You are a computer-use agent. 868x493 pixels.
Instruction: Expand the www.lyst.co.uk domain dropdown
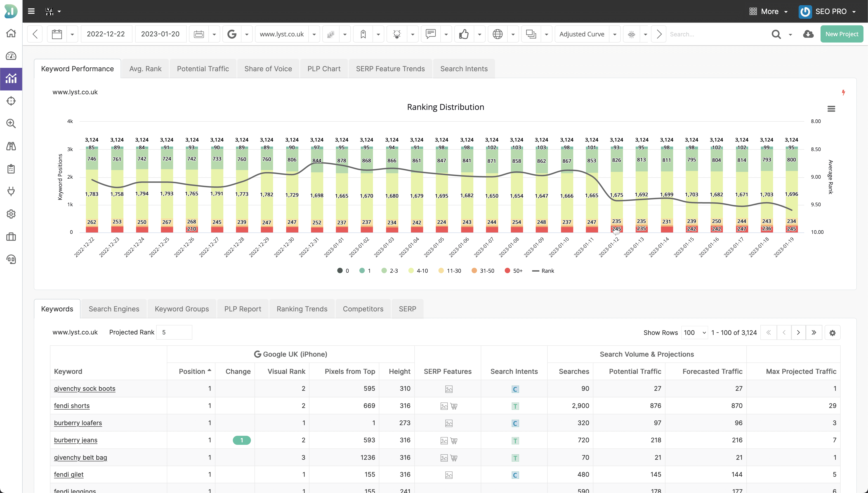tap(314, 34)
